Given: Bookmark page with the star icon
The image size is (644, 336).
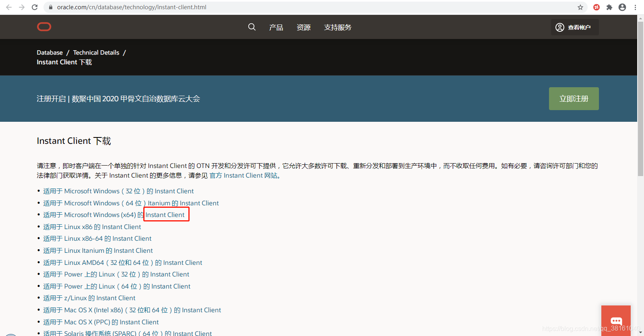Looking at the screenshot, I should pyautogui.click(x=580, y=7).
